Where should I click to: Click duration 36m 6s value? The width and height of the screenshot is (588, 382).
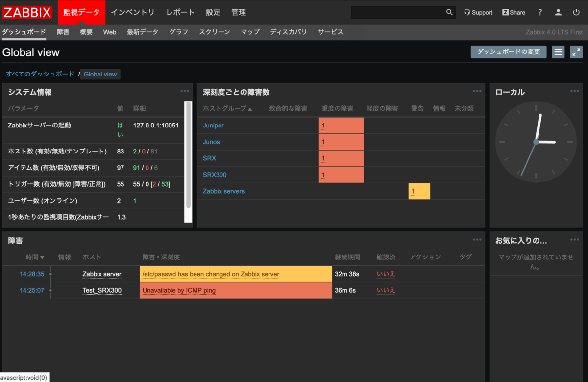pos(345,290)
